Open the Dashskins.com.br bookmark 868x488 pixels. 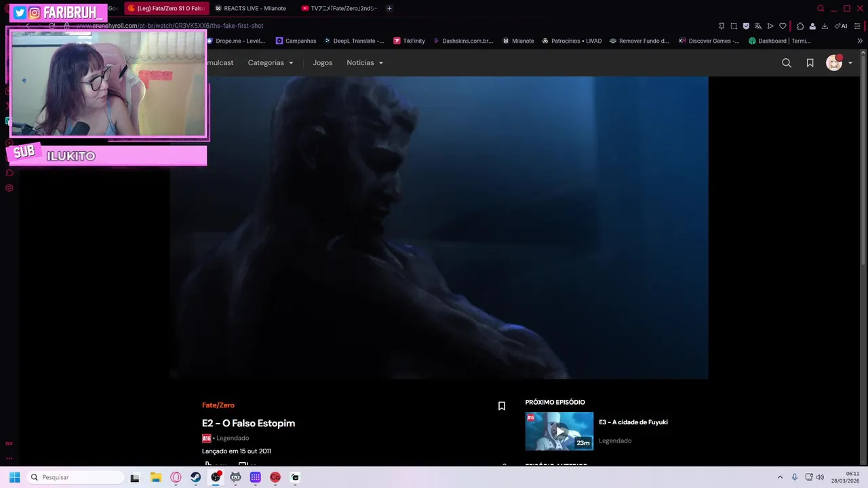coord(463,41)
